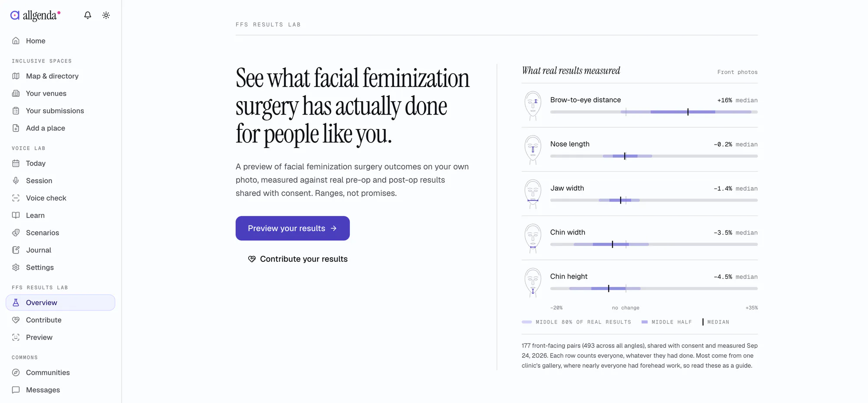Click the 'no change' axis label
Viewport: 868px width, 403px height.
coord(625,308)
